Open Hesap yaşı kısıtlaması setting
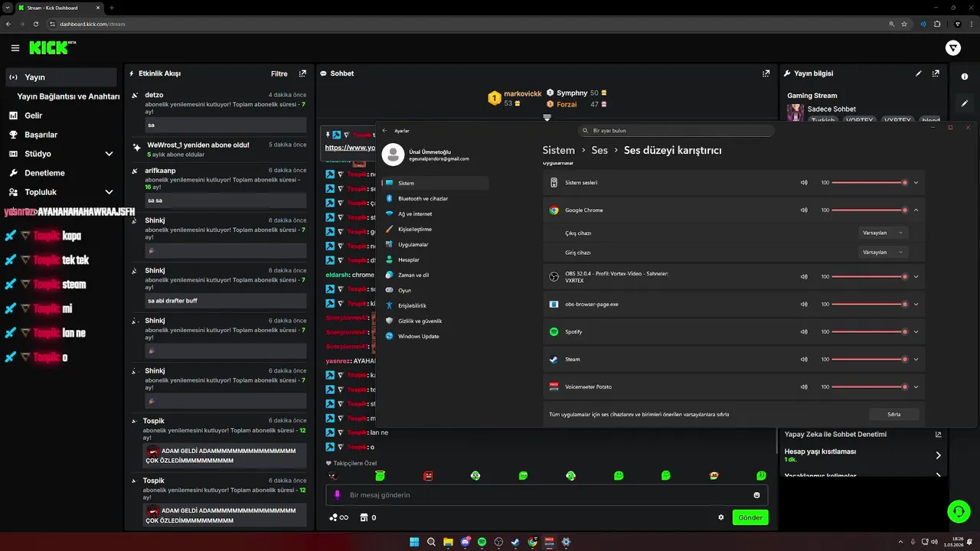The width and height of the screenshot is (980, 551). pos(863,455)
